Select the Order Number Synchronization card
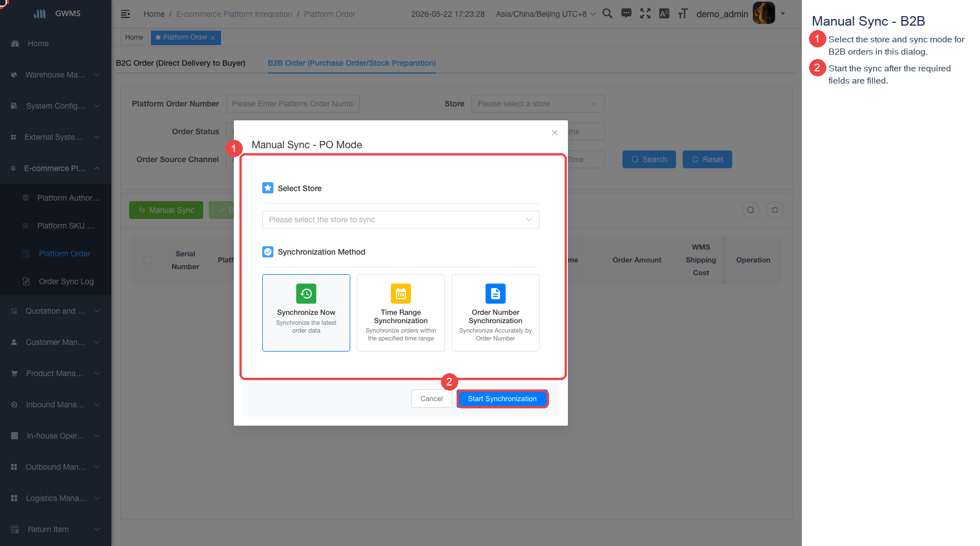 [x=496, y=313]
